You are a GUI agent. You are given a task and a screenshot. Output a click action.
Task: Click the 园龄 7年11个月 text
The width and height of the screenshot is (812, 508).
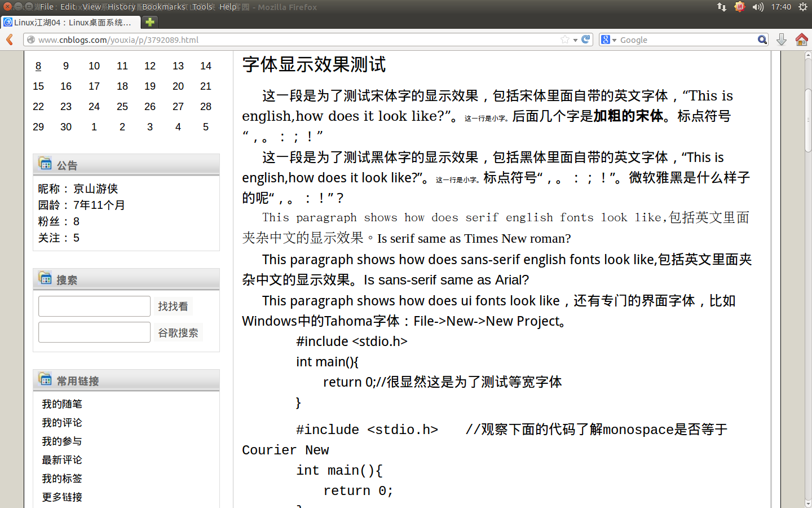coord(82,205)
